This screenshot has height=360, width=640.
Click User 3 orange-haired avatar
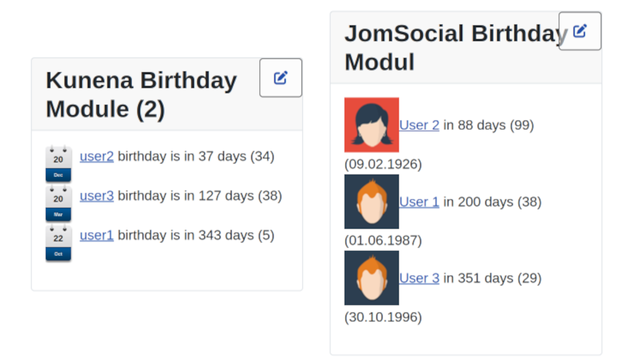371,278
